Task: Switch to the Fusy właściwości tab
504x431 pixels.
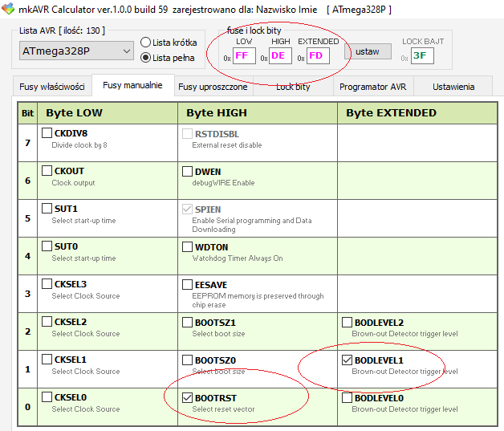Action: click(52, 87)
